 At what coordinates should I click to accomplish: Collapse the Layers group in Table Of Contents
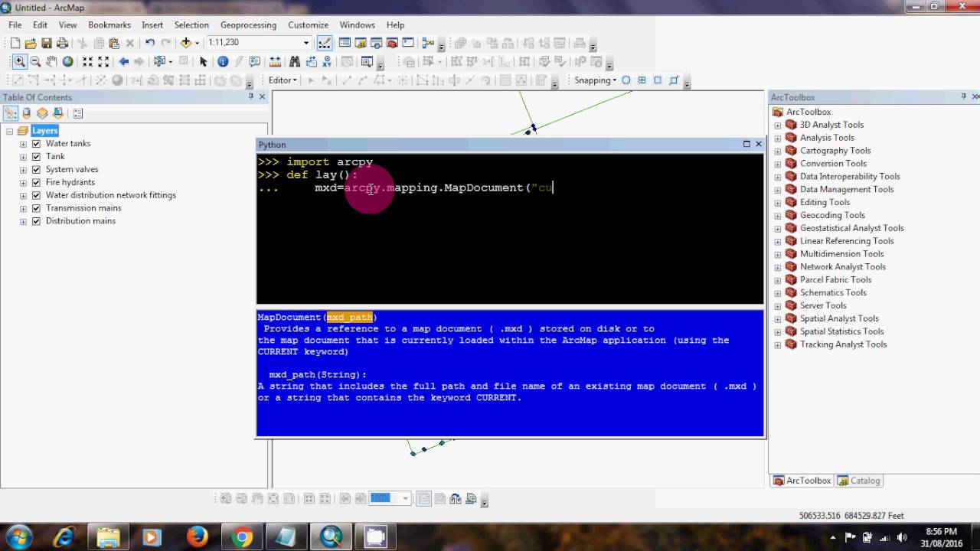pos(10,132)
